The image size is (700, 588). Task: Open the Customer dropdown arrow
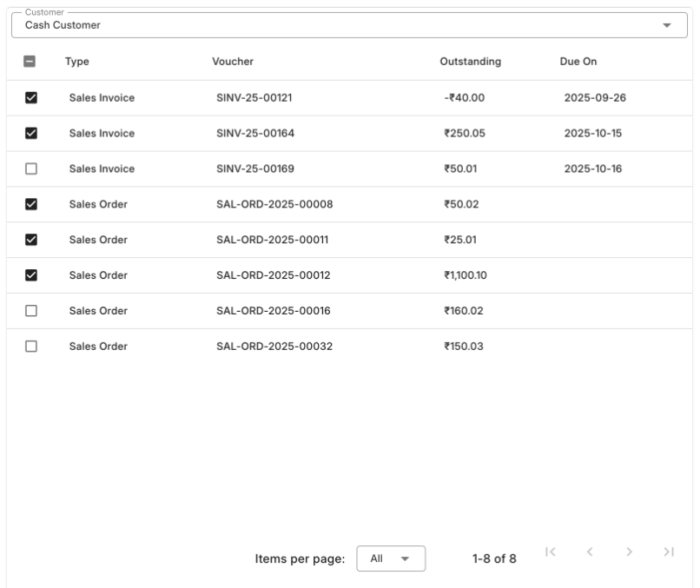click(x=667, y=25)
